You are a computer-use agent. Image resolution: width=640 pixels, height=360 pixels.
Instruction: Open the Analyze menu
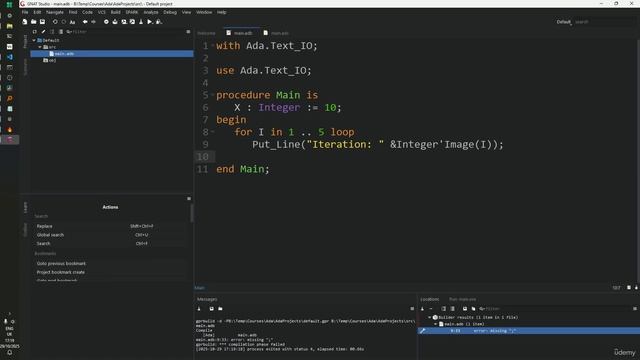pos(151,12)
